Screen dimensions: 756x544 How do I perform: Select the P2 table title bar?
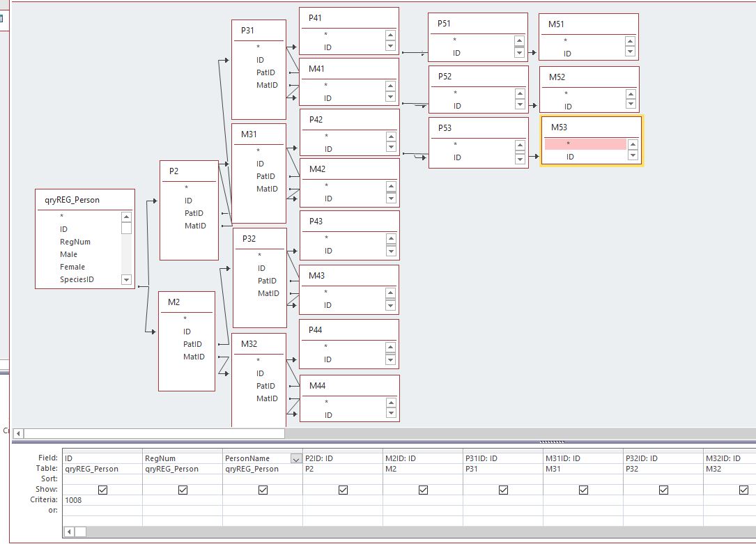click(x=189, y=171)
